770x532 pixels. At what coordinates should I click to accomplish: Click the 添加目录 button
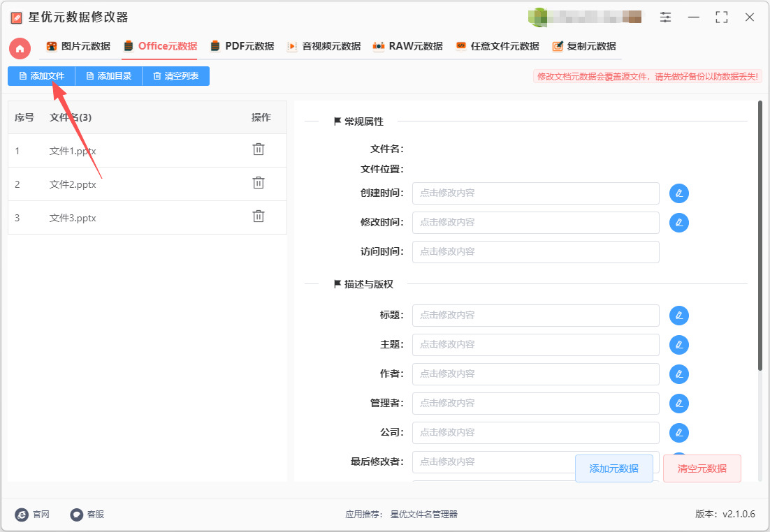tap(108, 76)
